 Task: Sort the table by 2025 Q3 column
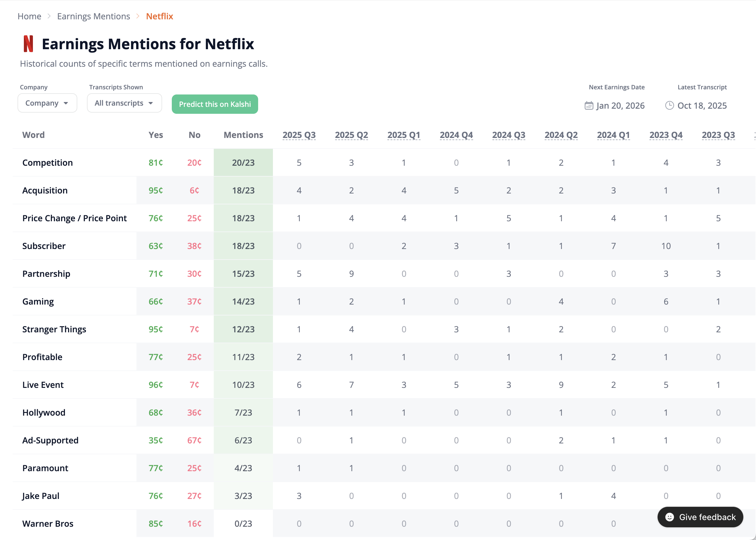(299, 135)
